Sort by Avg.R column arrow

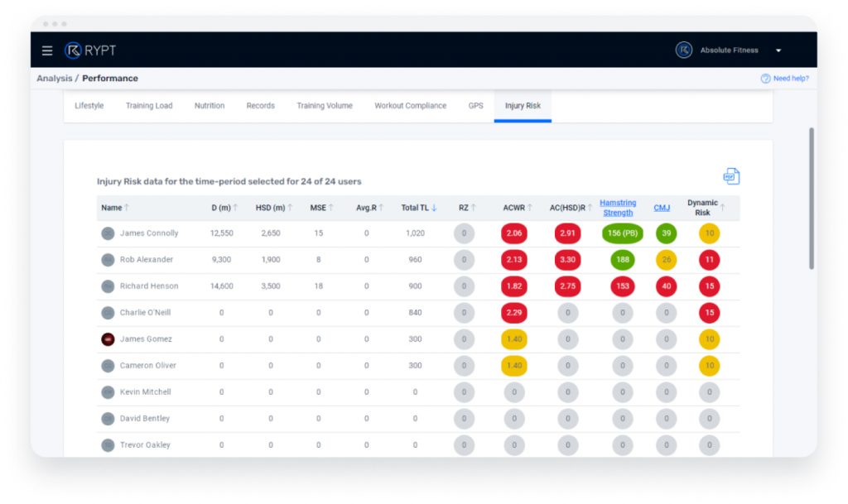[x=381, y=208]
